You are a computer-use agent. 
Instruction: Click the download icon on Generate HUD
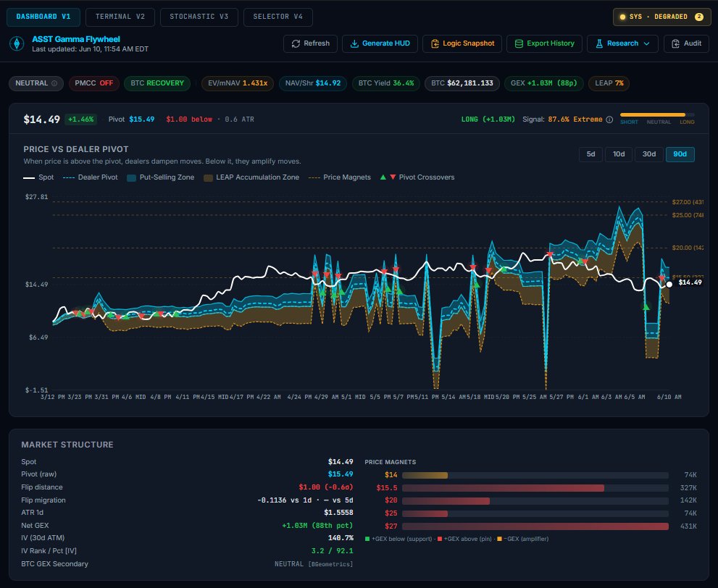coord(354,43)
